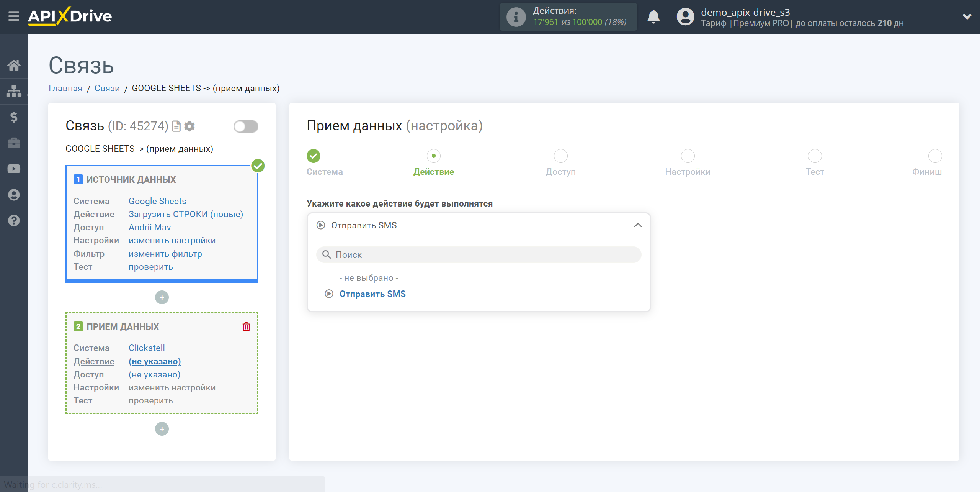The height and width of the screenshot is (492, 980).
Task: Toggle the connection on/off switch
Action: pyautogui.click(x=246, y=126)
